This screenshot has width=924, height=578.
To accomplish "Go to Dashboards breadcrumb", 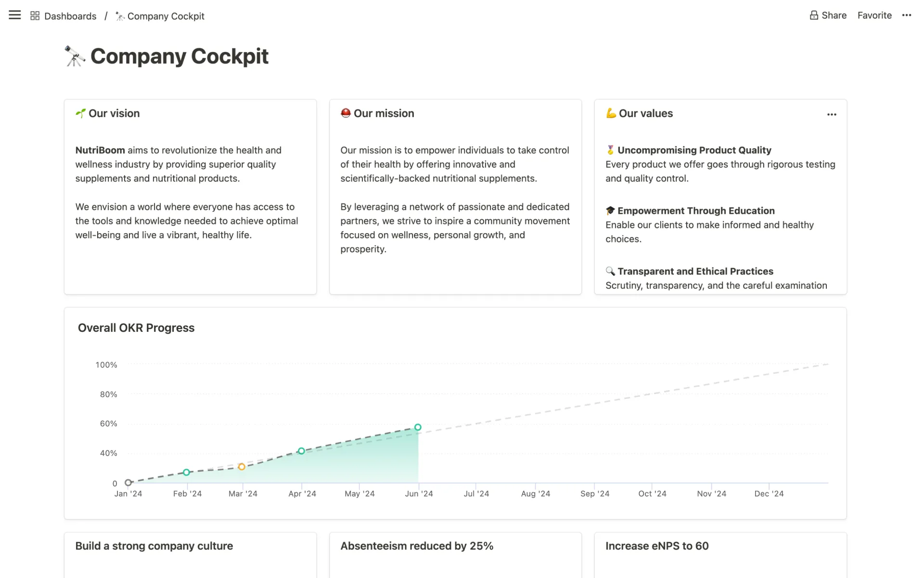I will (70, 16).
